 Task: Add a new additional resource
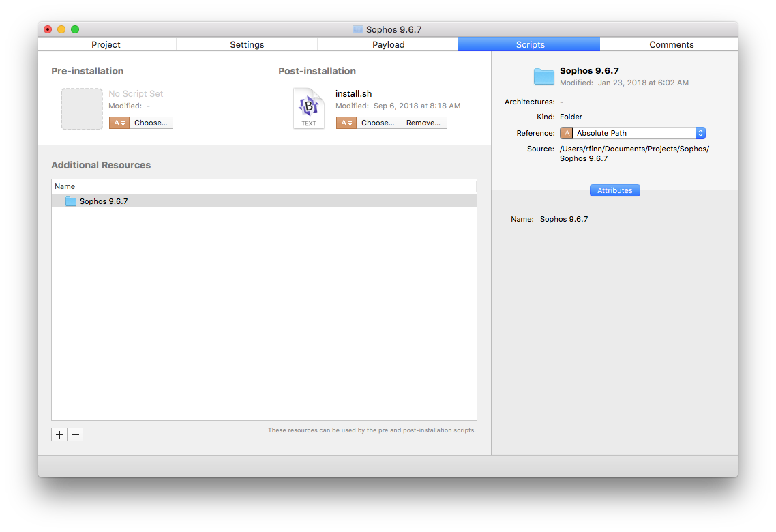point(59,434)
